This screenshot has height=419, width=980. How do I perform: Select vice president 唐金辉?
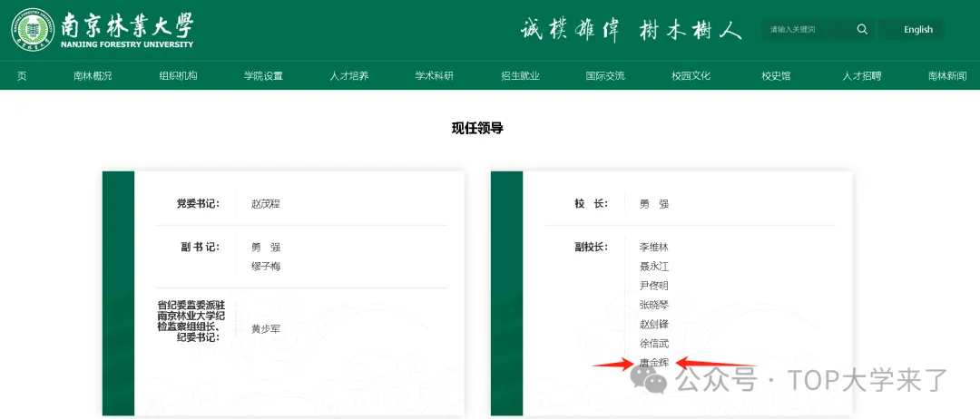point(653,363)
